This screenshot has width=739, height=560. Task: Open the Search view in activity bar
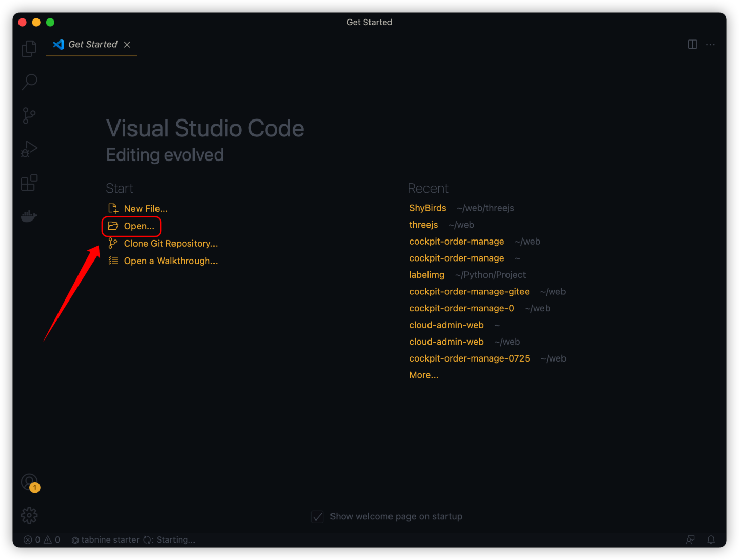tap(29, 82)
